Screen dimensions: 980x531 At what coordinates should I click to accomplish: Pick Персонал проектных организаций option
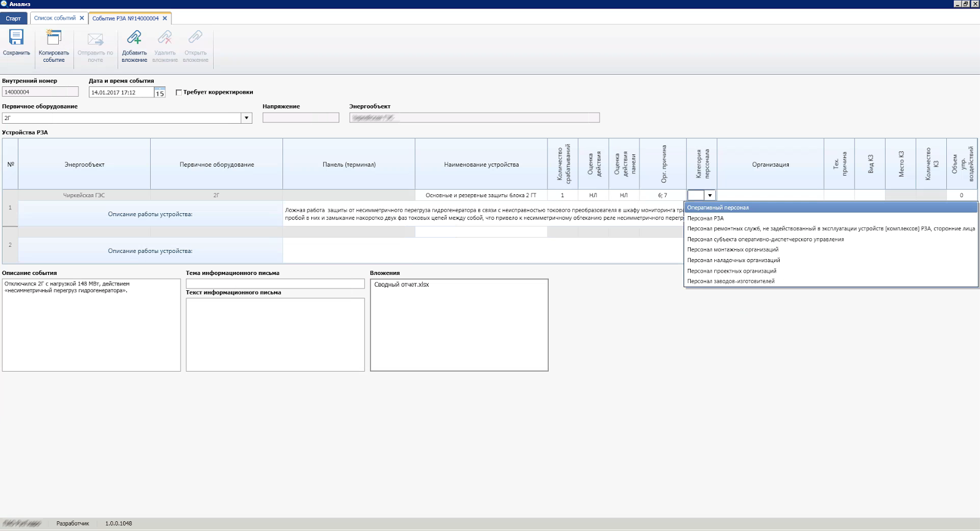tap(831, 271)
